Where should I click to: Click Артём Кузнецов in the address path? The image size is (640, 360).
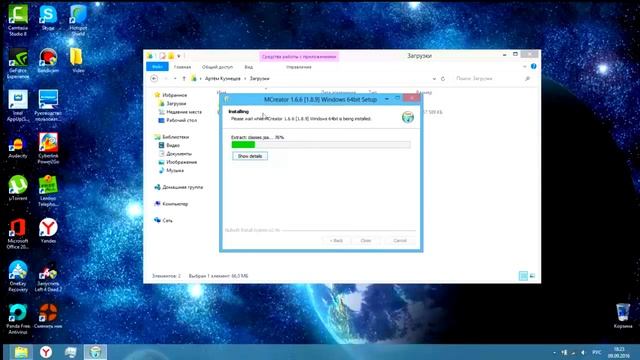coord(222,78)
